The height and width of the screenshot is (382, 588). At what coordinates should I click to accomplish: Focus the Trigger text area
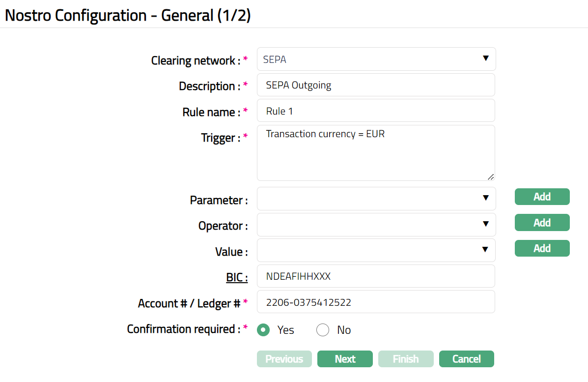pos(376,153)
